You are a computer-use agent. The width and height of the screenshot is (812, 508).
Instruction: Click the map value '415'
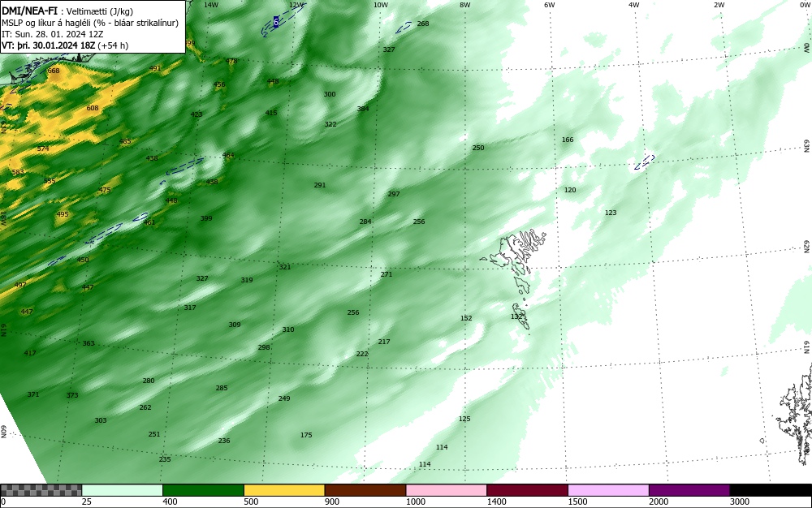pyautogui.click(x=271, y=113)
